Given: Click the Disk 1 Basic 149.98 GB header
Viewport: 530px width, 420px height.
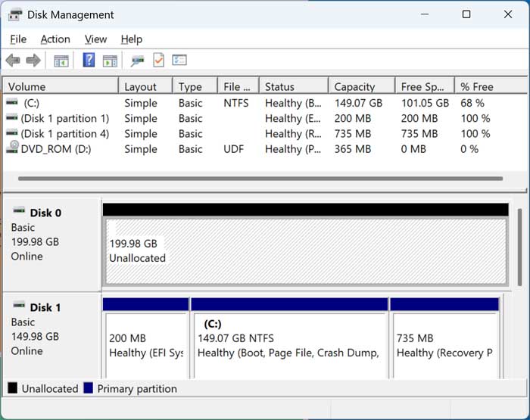Looking at the screenshot, I should 51,336.
